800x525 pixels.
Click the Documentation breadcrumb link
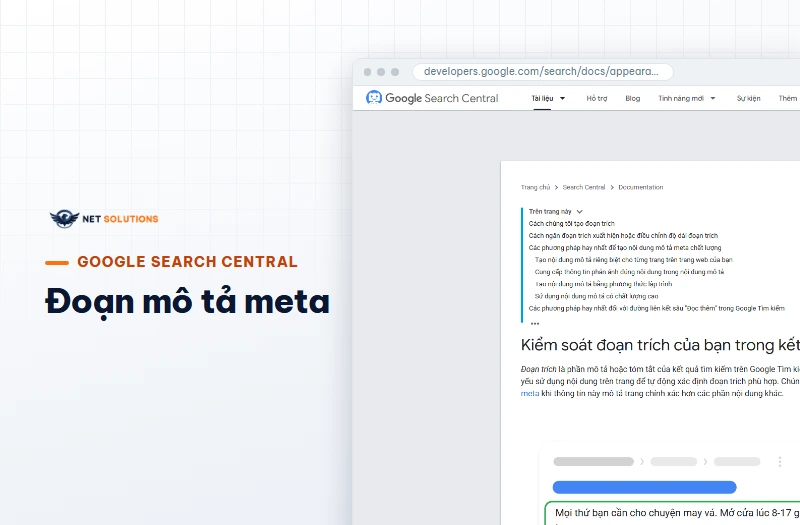(x=640, y=187)
